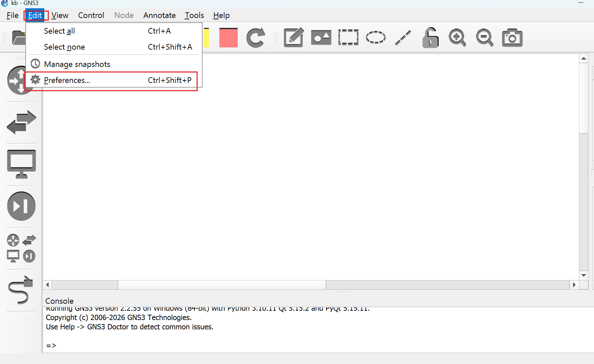Browse switches in the device sidebar
Image resolution: width=594 pixels, height=364 pixels.
pos(21,122)
